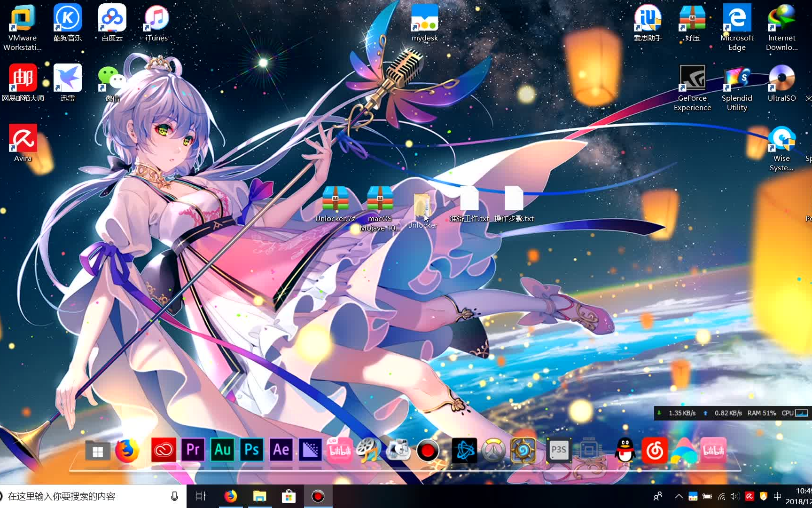Open the GeForce Experience desktop shortcut

692,87
